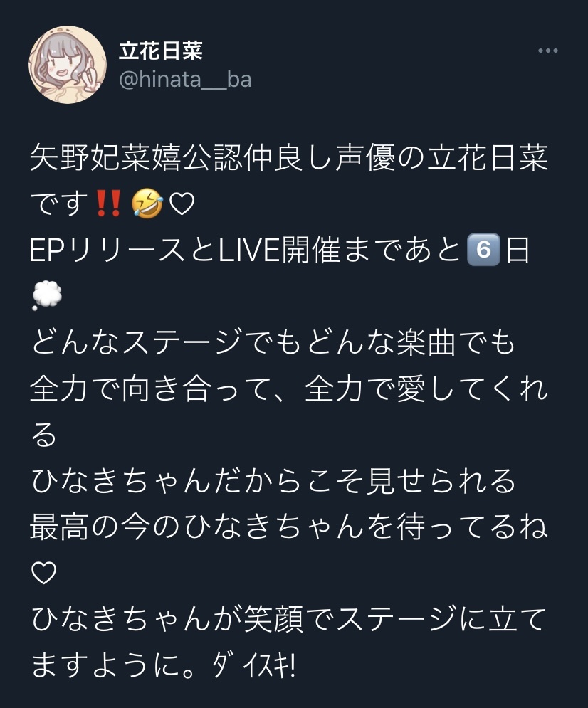This screenshot has height=708, width=588.
Task: Click the red double exclamation emoji
Action: point(109,204)
